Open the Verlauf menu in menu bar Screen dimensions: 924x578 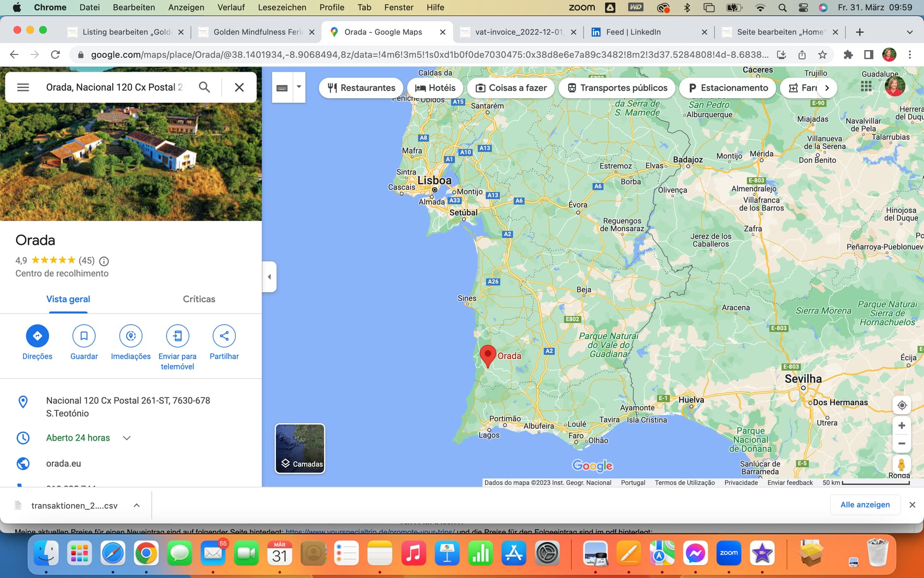(x=231, y=7)
